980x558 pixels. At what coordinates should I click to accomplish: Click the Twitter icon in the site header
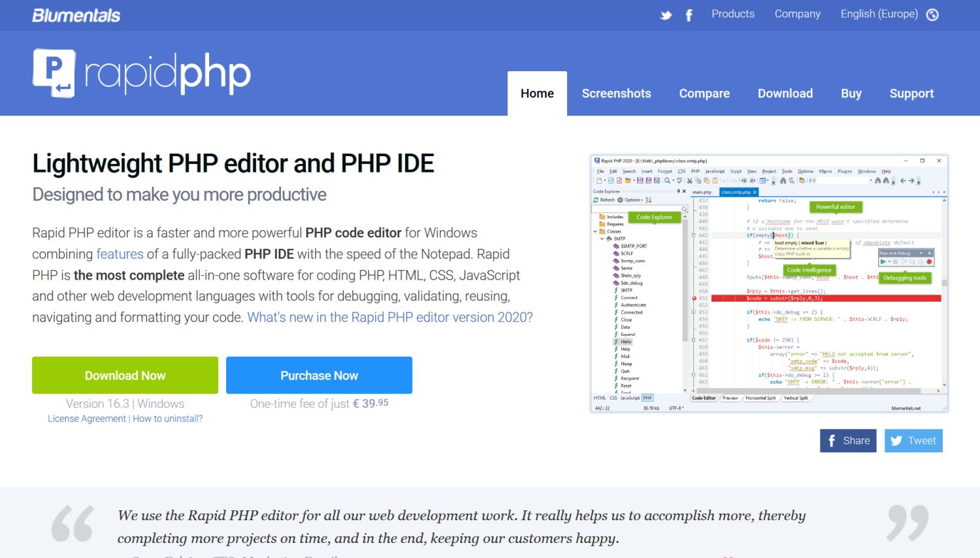(666, 14)
